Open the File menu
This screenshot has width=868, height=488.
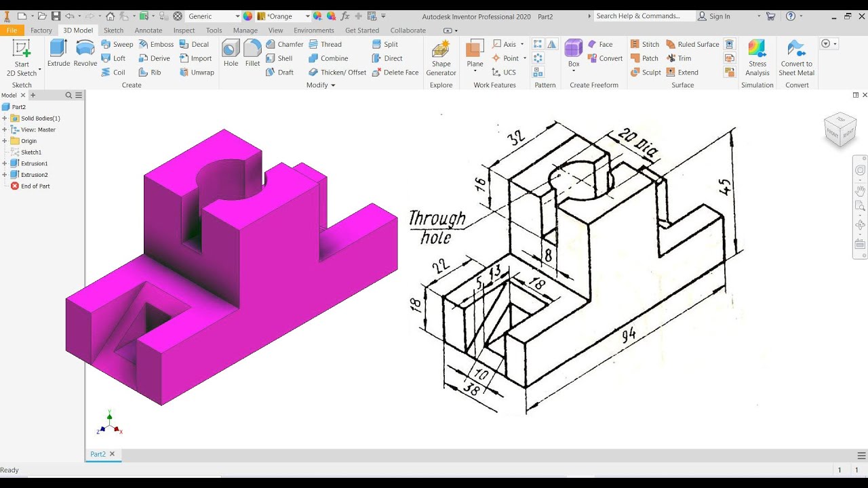coord(12,30)
